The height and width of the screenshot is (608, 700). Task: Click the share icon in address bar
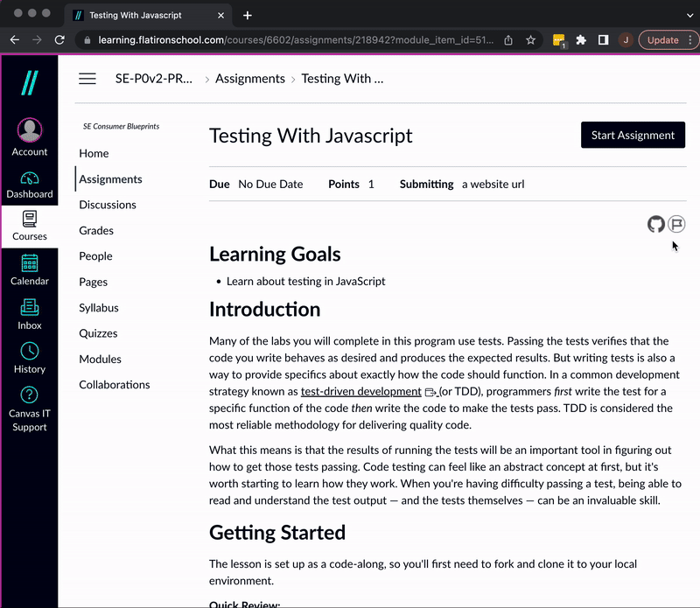(508, 40)
